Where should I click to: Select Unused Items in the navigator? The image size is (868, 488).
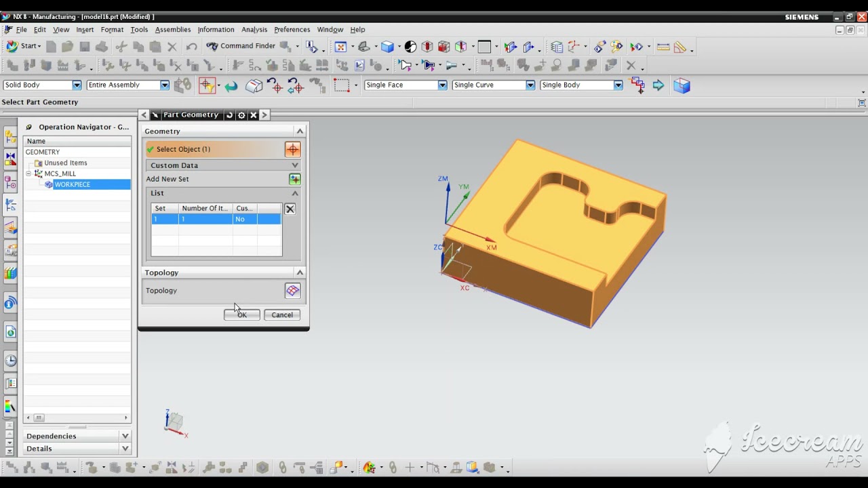click(x=66, y=163)
